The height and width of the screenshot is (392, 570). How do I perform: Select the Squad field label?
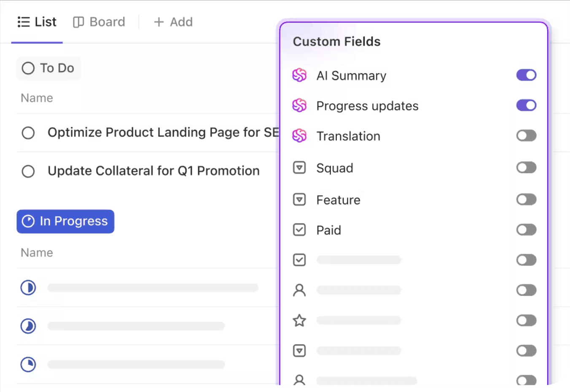point(335,169)
